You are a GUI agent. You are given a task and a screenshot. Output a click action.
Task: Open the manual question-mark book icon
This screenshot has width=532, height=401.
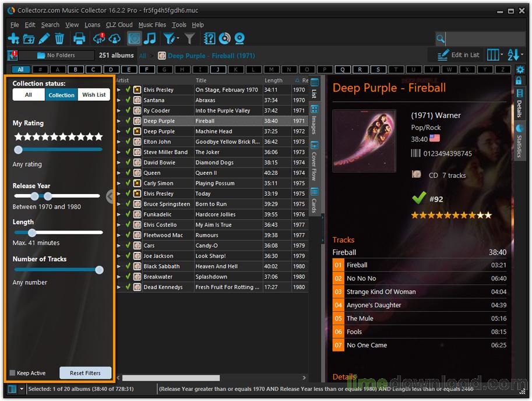point(210,39)
